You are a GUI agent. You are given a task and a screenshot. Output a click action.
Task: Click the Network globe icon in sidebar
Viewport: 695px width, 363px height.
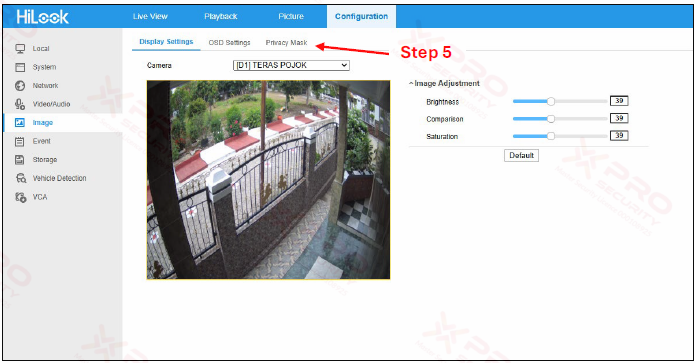[20, 86]
